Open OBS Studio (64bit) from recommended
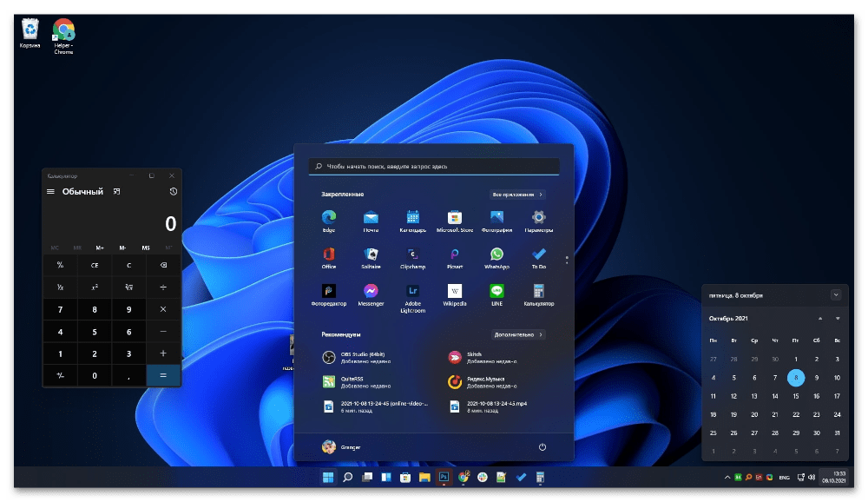868x502 pixels. click(352, 357)
